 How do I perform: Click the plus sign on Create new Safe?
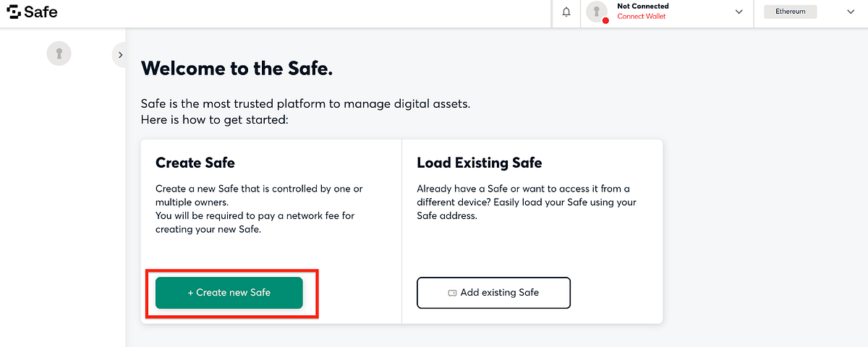191,293
